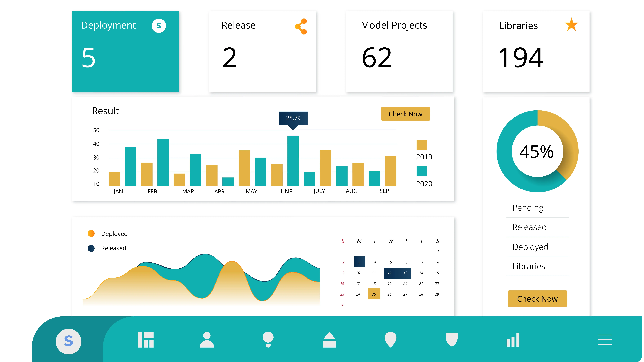Select date 29 in calendar
The image size is (644, 362).
pyautogui.click(x=437, y=294)
